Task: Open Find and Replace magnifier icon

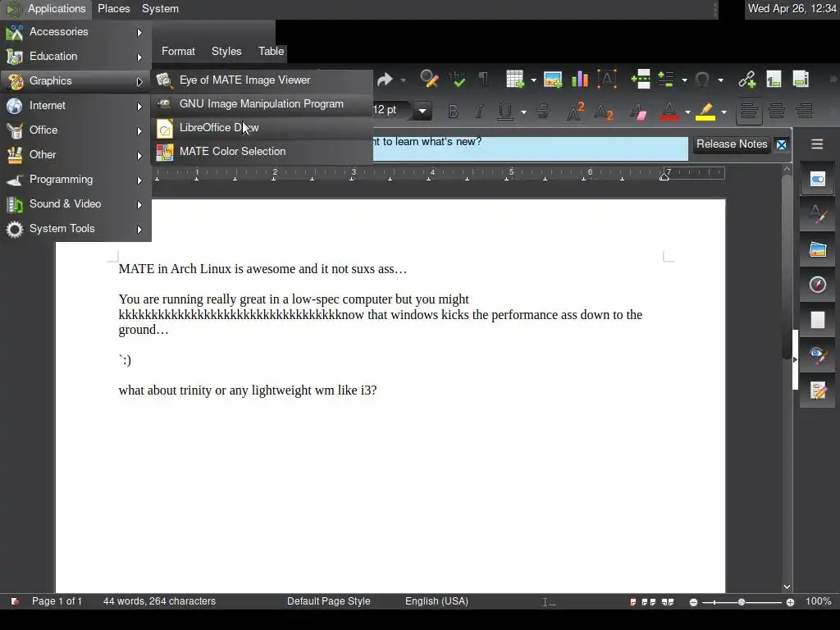Action: 429,80
